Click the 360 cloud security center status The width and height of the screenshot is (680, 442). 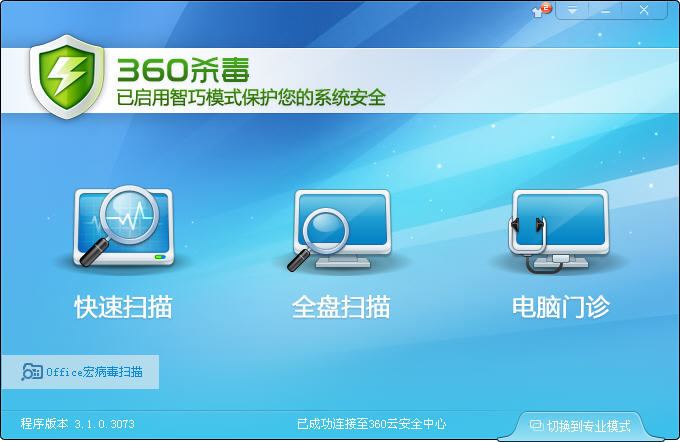371,424
